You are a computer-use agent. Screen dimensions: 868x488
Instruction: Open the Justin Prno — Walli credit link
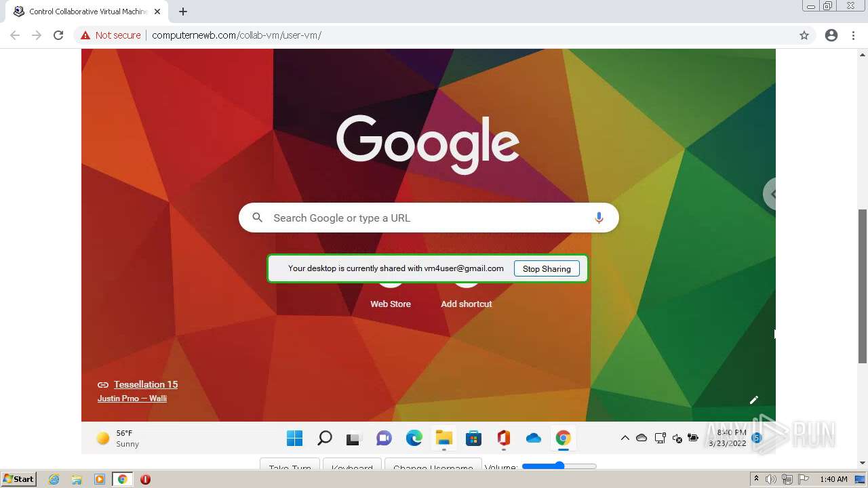click(132, 399)
